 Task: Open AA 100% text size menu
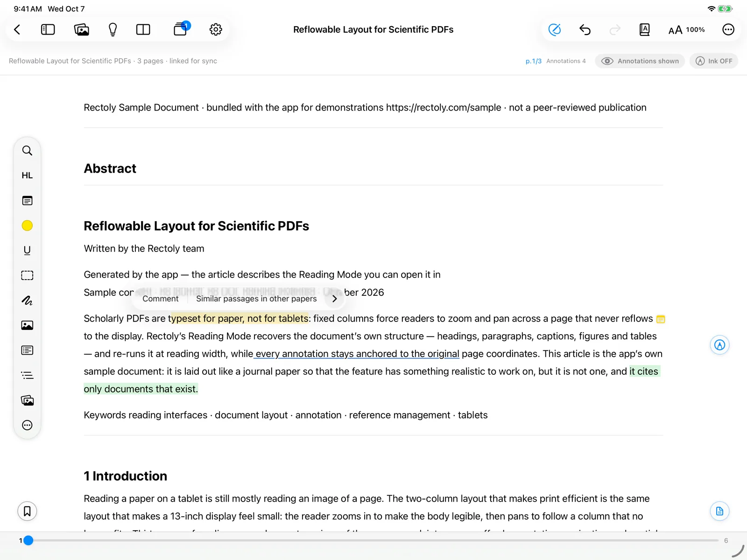click(x=686, y=30)
